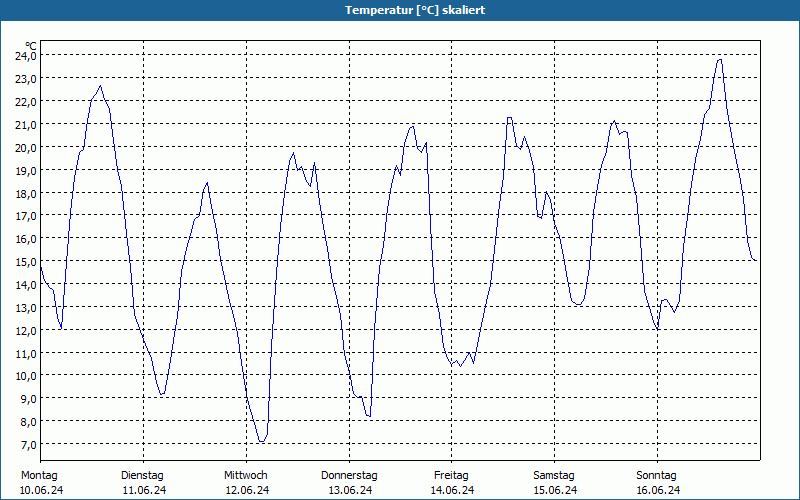Select the 24,0 y-axis value
This screenshot has height=500, width=800.
(x=26, y=56)
